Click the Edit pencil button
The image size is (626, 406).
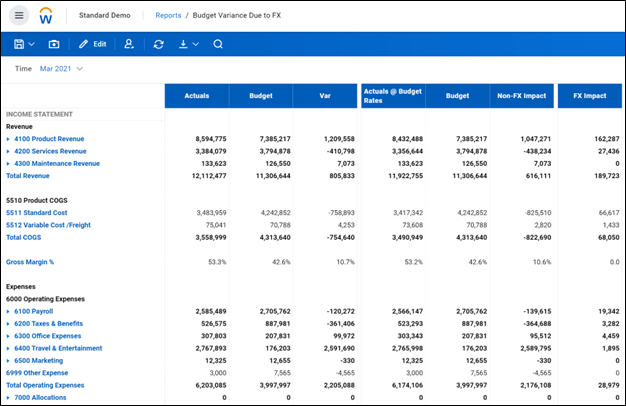(92, 44)
